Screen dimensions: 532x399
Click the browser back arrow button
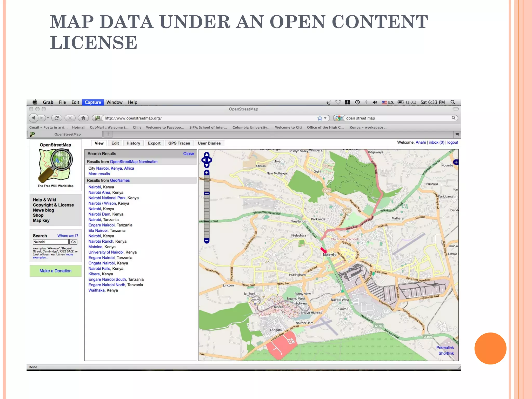click(x=33, y=118)
